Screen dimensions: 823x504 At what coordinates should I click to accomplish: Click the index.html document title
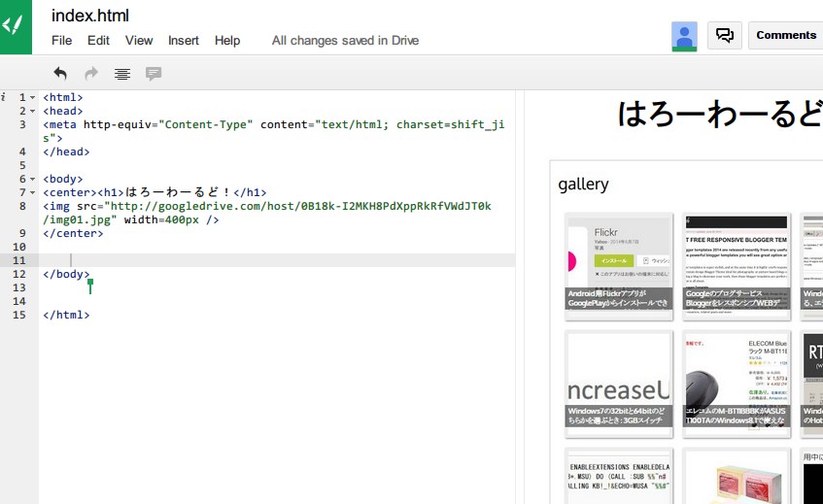tap(89, 16)
